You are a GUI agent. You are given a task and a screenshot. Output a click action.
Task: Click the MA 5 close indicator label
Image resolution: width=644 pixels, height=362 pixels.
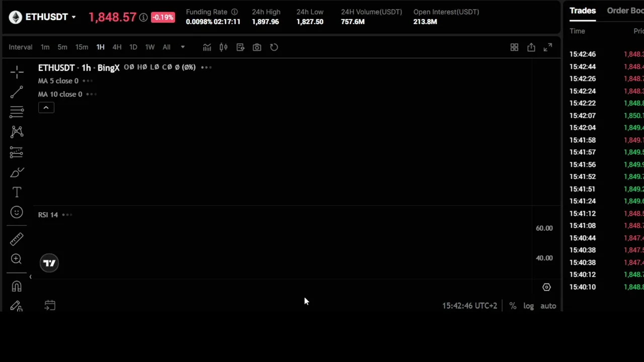click(58, 80)
